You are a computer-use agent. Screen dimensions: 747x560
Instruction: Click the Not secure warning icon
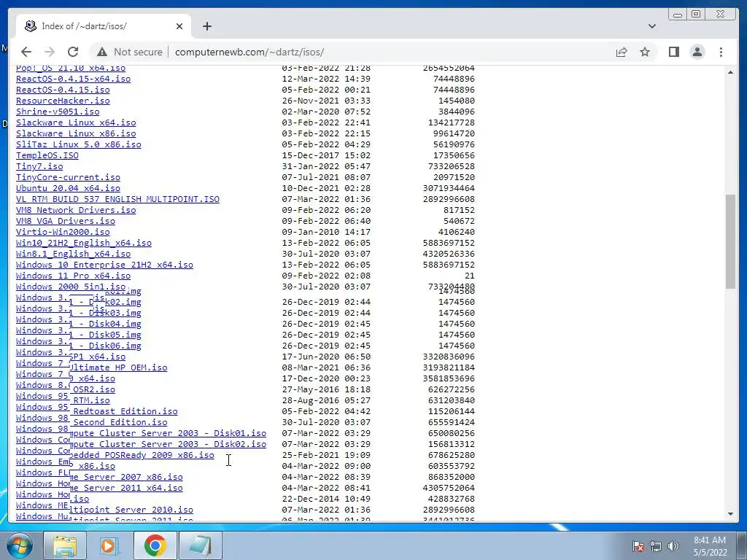(101, 52)
